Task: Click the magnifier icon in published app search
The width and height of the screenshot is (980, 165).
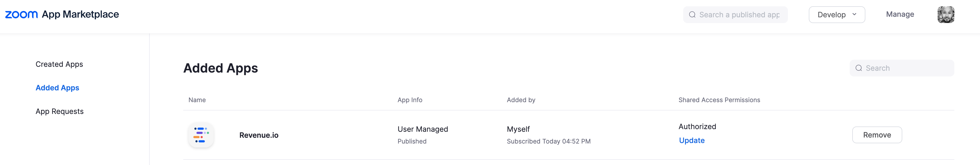Action: (x=692, y=15)
